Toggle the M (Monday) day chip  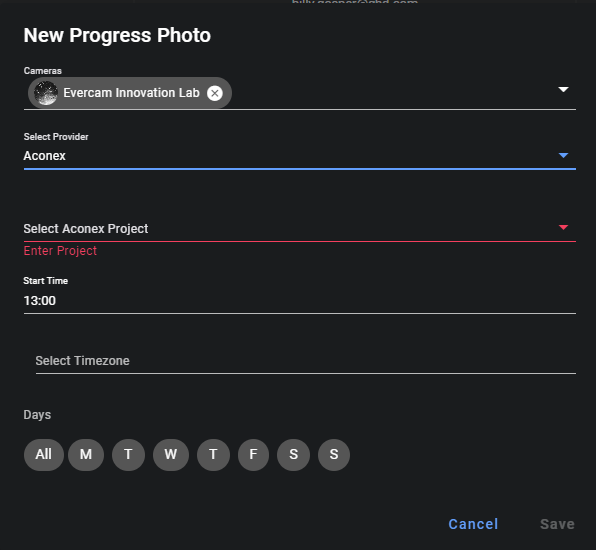click(86, 455)
